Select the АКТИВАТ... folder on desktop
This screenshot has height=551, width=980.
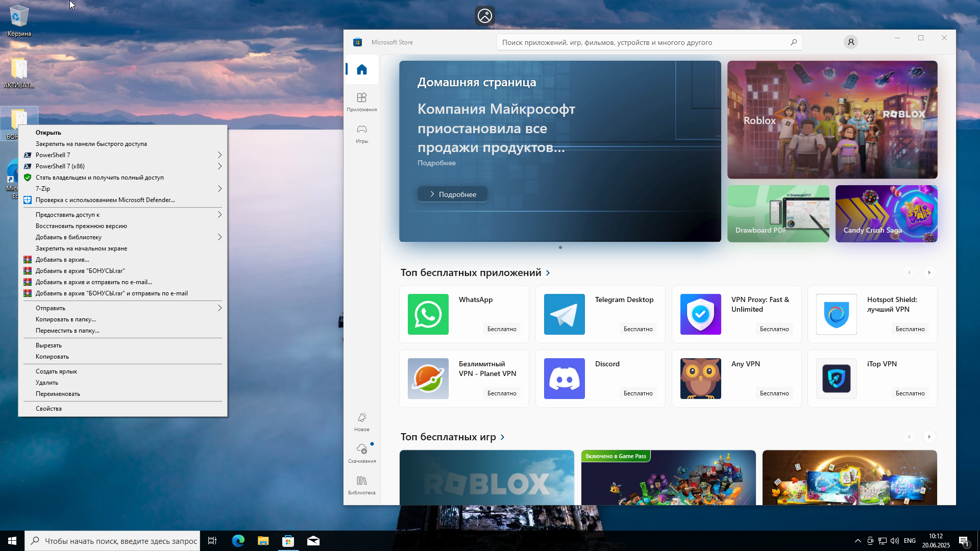pyautogui.click(x=19, y=72)
